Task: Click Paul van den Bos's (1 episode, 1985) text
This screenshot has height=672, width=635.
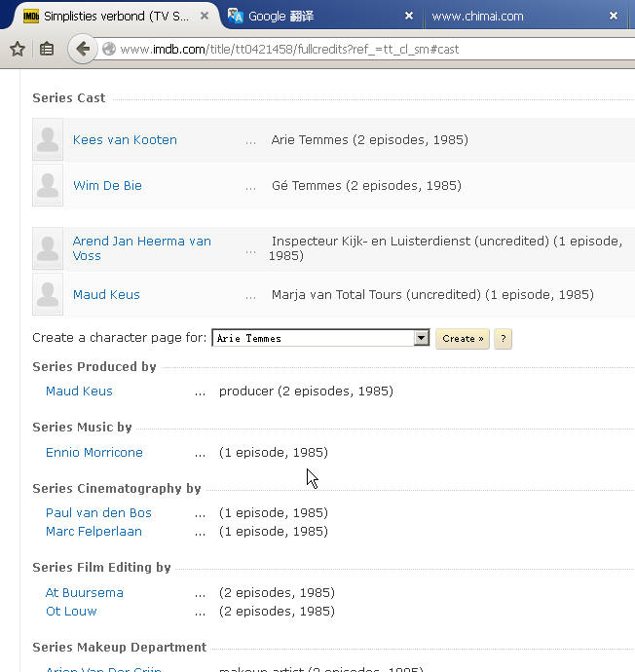Action: [274, 513]
